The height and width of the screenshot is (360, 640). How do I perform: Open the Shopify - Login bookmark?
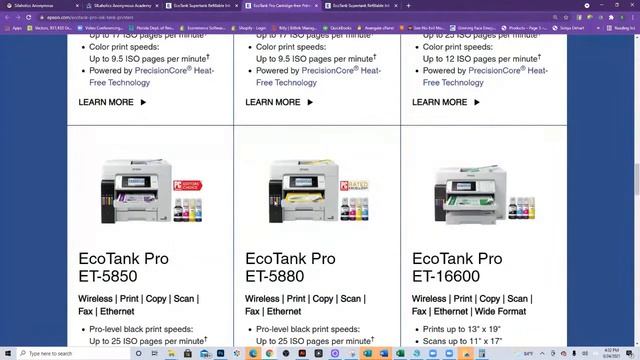point(249,28)
